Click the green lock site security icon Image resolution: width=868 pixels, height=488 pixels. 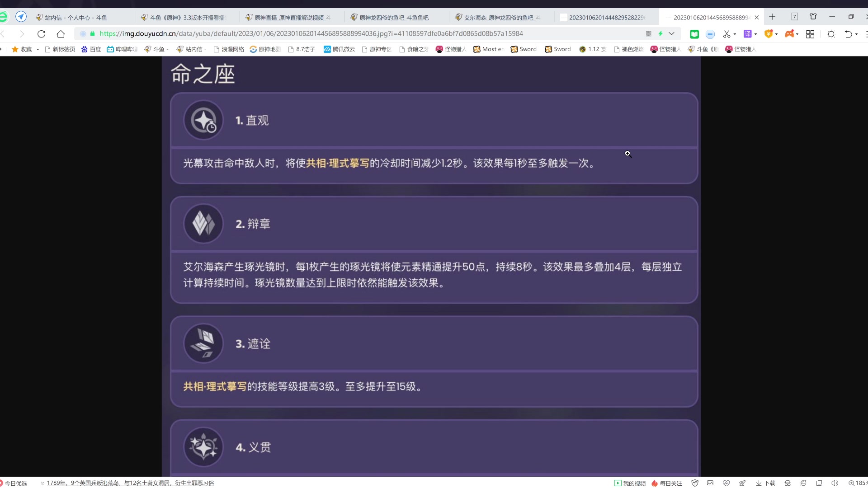pos(93,33)
